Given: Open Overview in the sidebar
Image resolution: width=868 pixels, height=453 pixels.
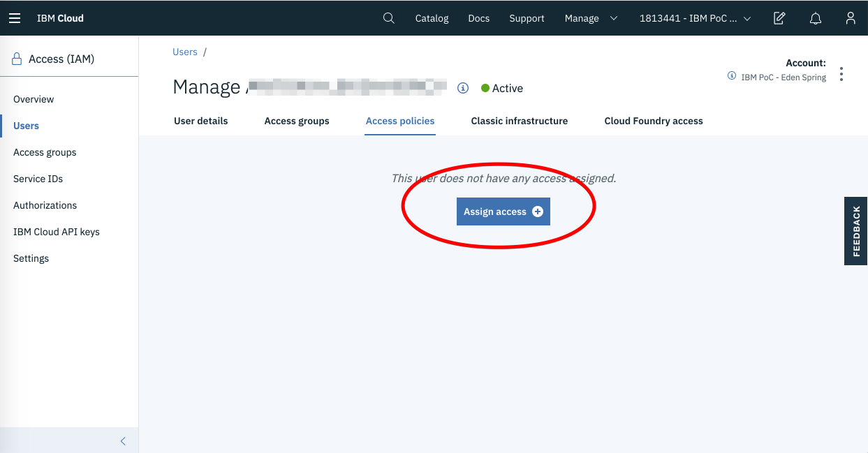Looking at the screenshot, I should 34,99.
